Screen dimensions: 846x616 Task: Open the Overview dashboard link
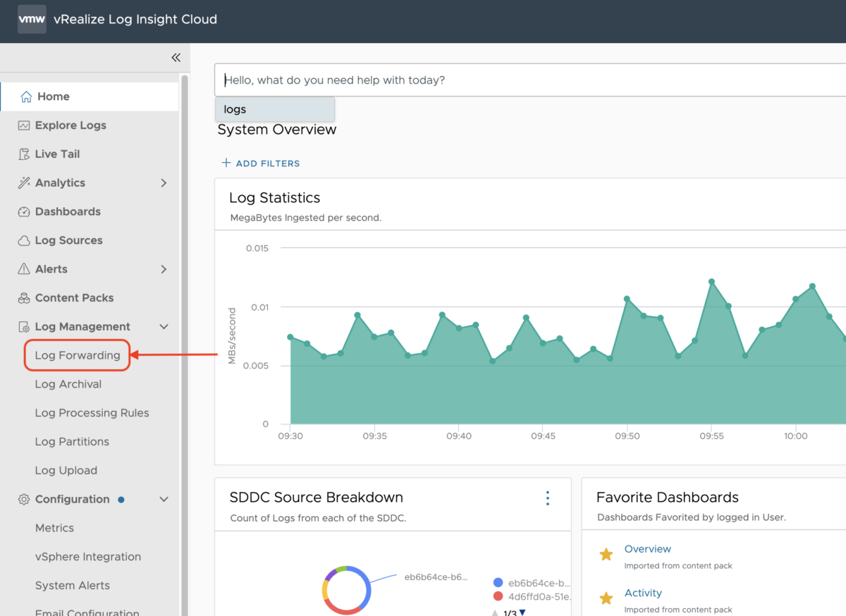click(x=647, y=548)
